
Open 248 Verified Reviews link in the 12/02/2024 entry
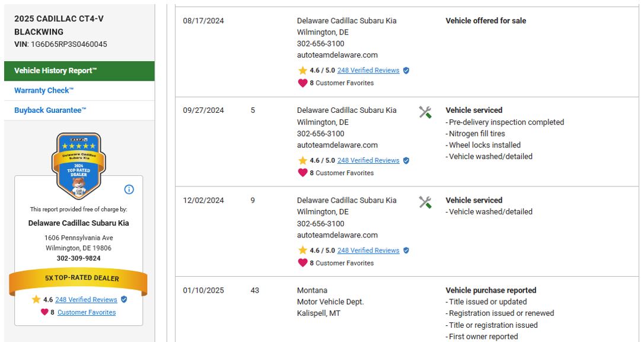pyautogui.click(x=368, y=251)
